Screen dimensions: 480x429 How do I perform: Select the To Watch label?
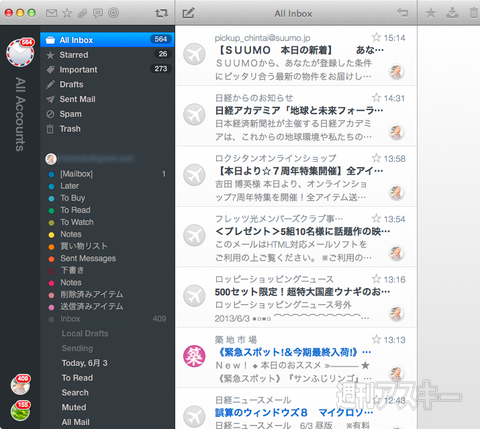coord(107,222)
